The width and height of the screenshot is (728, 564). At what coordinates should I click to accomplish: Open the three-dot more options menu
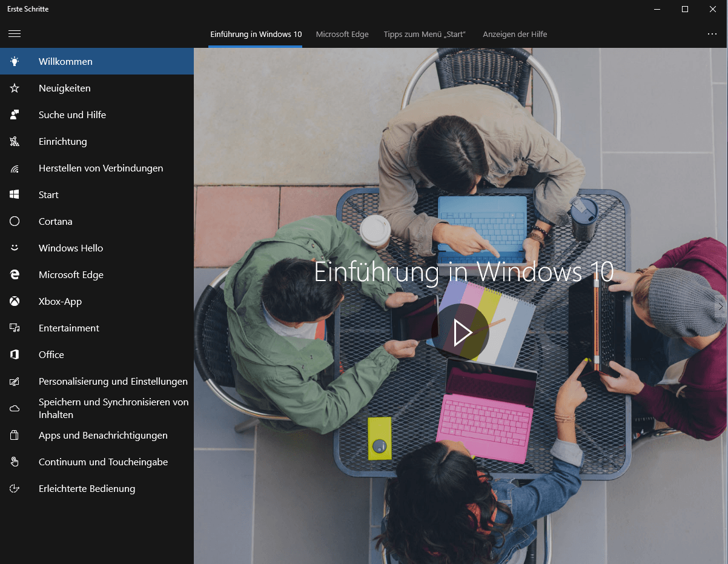[712, 34]
